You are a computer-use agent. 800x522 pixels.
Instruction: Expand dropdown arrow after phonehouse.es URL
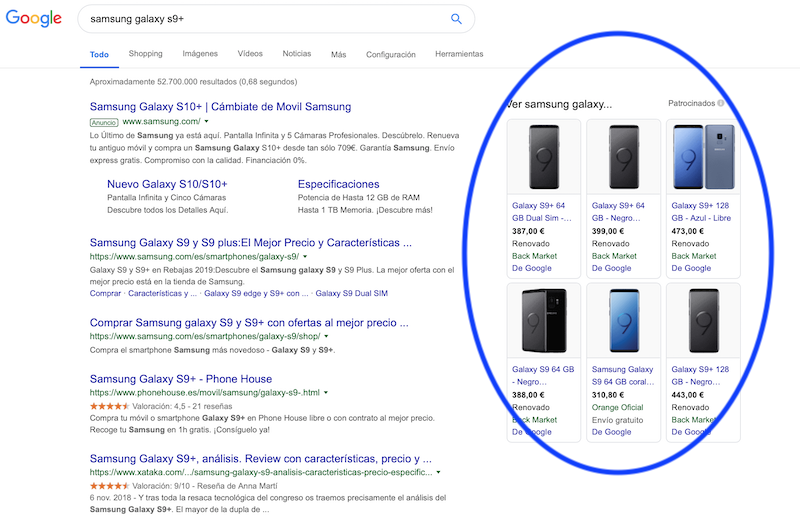point(326,392)
